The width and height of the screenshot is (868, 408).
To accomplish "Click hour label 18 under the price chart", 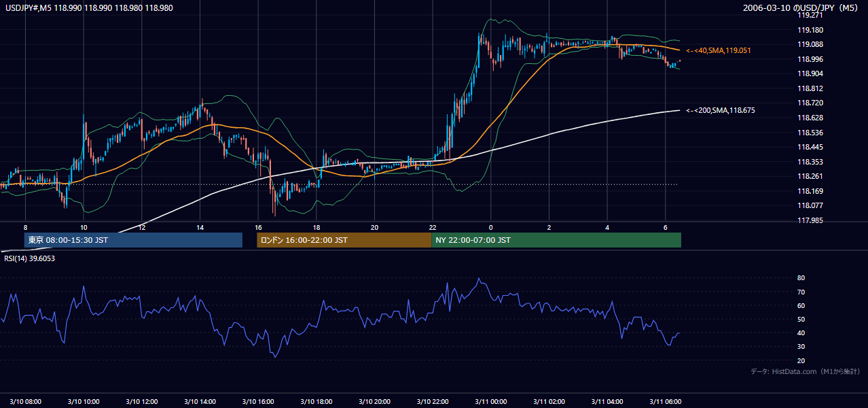I will 317,227.
